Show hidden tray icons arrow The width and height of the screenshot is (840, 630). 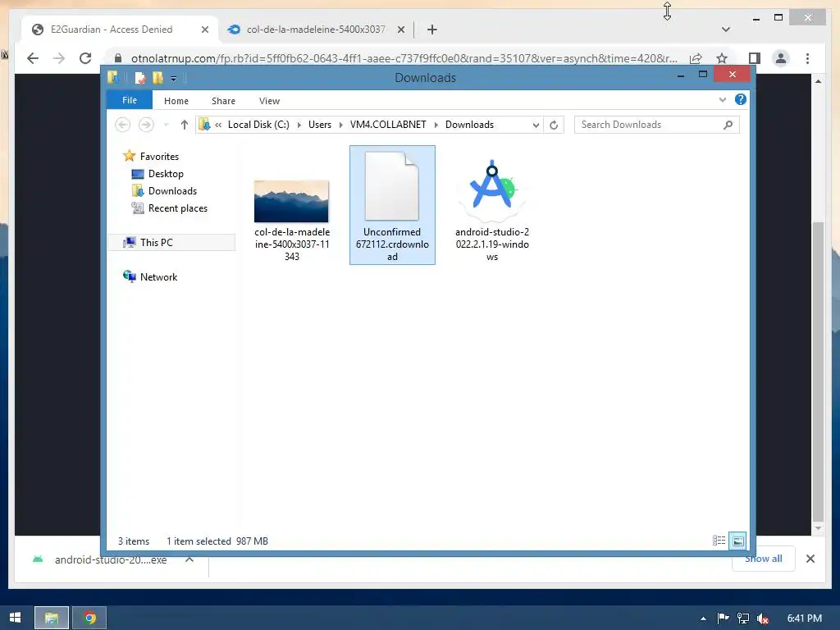[x=703, y=619]
